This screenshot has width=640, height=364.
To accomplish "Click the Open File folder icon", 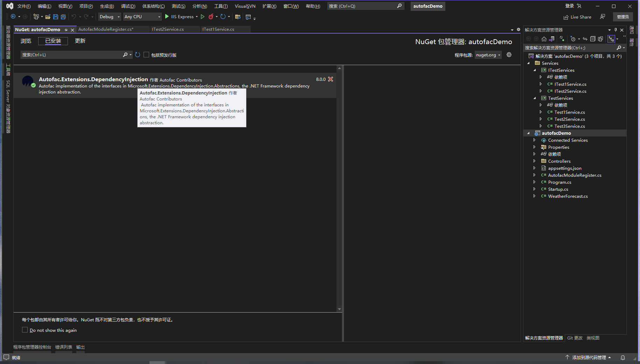I will point(48,16).
